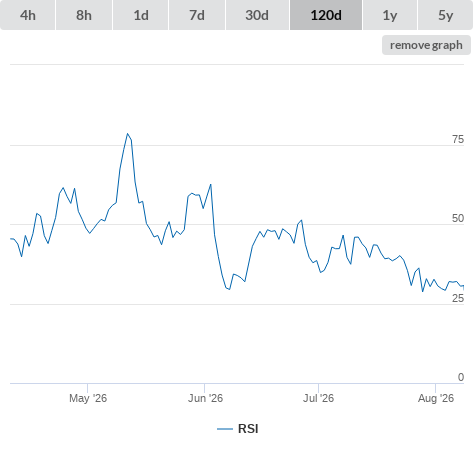Open the 1y time range
The image size is (474, 455).
[x=390, y=15]
